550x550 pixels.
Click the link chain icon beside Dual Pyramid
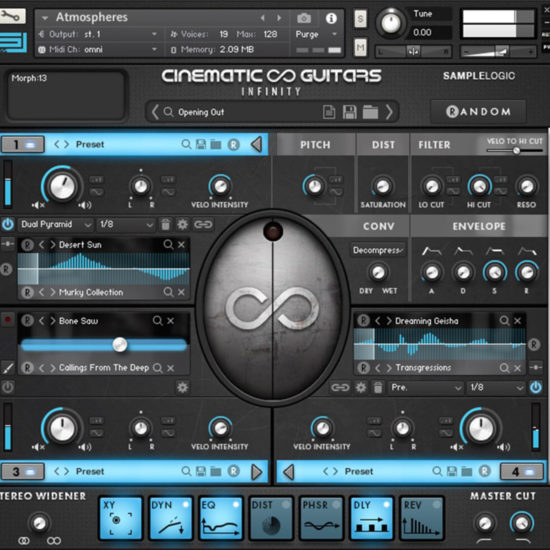click(x=203, y=224)
